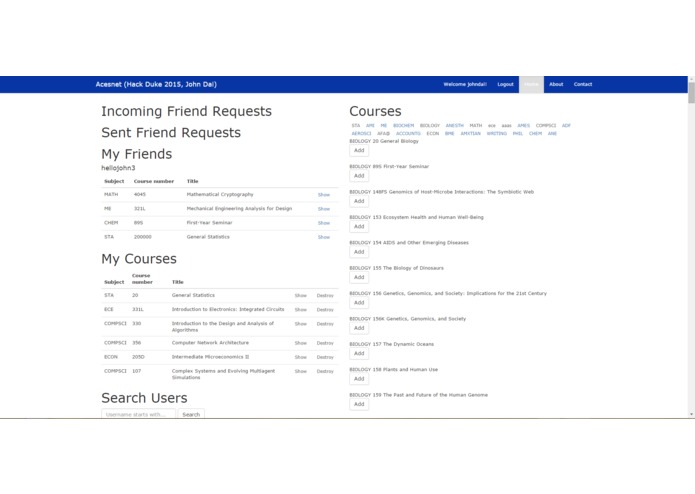Click friend name hellojohn3
The width and height of the screenshot is (695, 494).
118,168
